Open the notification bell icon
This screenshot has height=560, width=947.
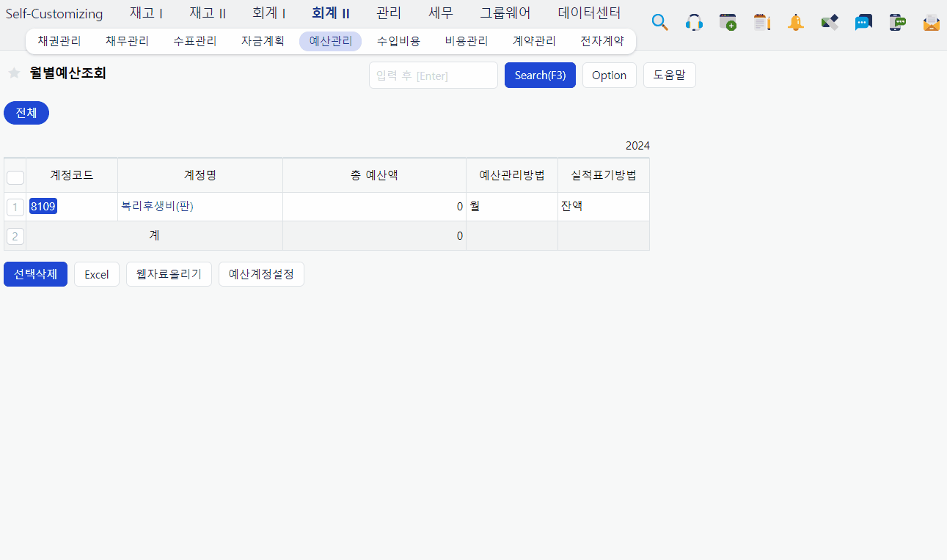pos(796,22)
